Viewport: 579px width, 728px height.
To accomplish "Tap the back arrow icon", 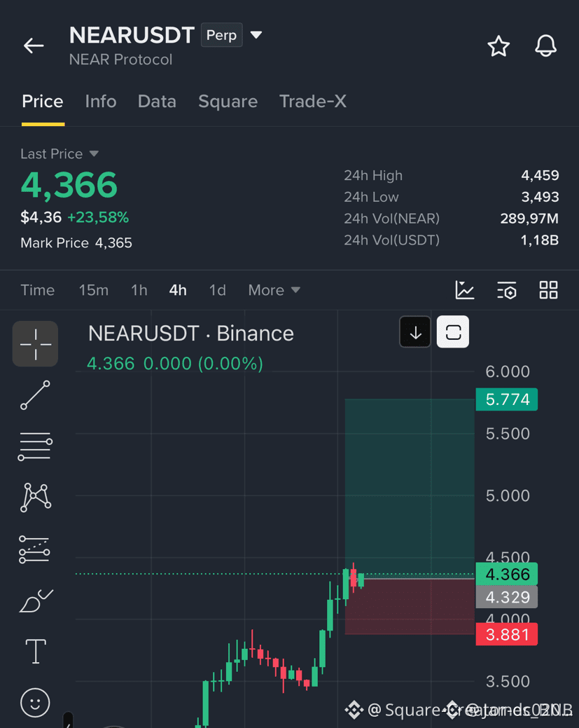I will [x=34, y=46].
